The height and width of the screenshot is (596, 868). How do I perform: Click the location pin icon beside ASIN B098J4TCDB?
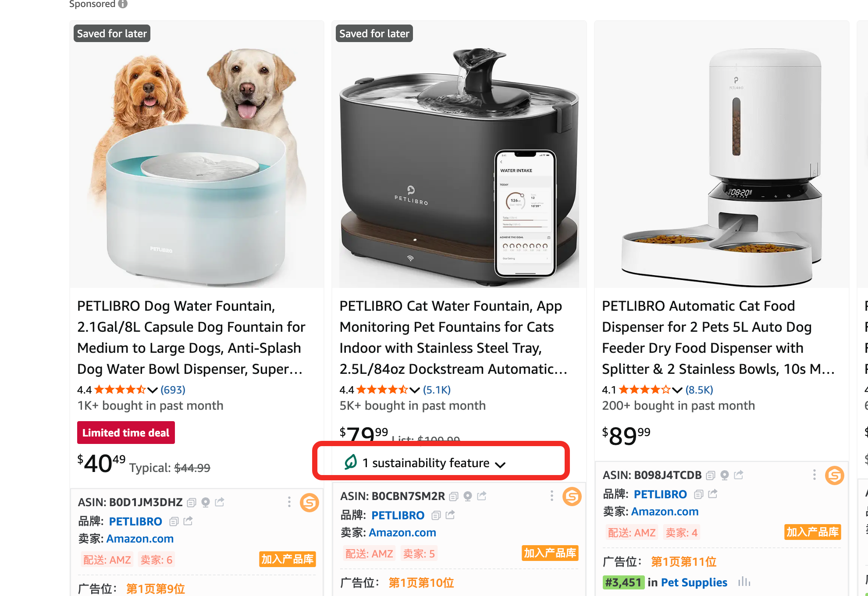(725, 475)
